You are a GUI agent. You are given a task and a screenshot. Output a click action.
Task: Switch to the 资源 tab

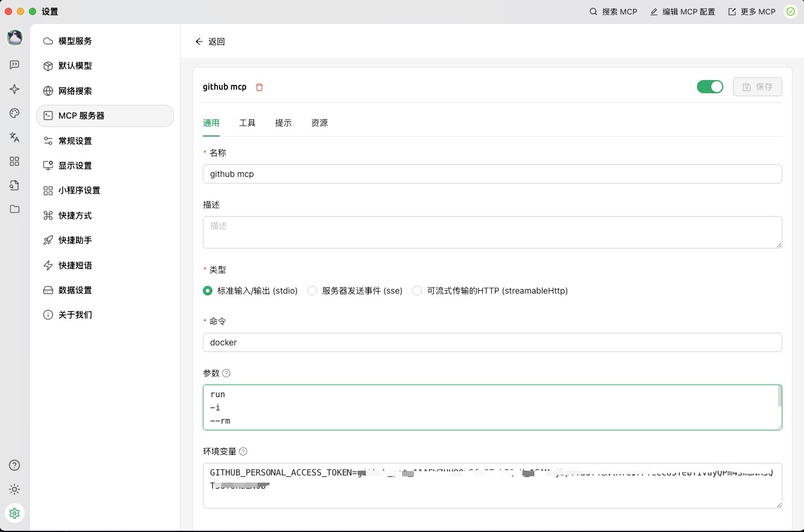[x=320, y=123]
